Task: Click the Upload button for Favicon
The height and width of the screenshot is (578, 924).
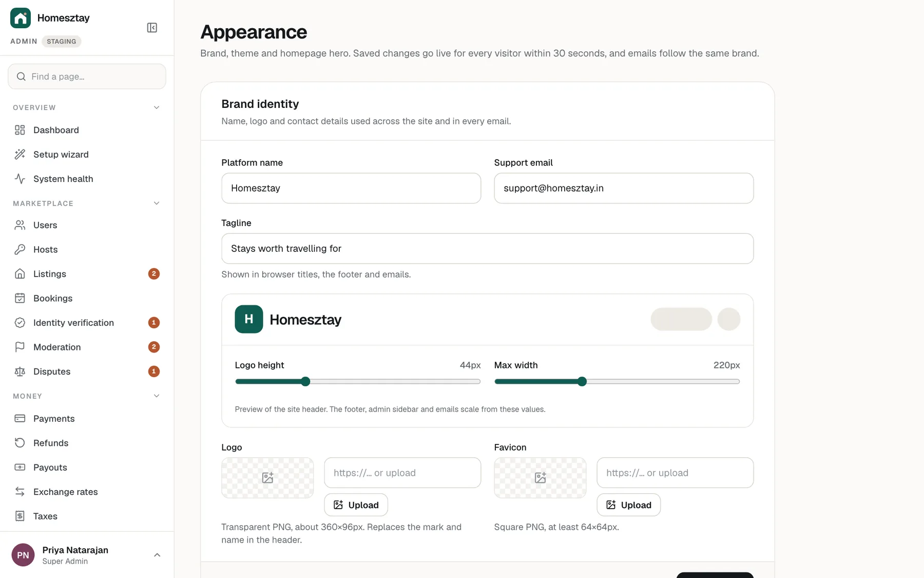Action: point(628,505)
